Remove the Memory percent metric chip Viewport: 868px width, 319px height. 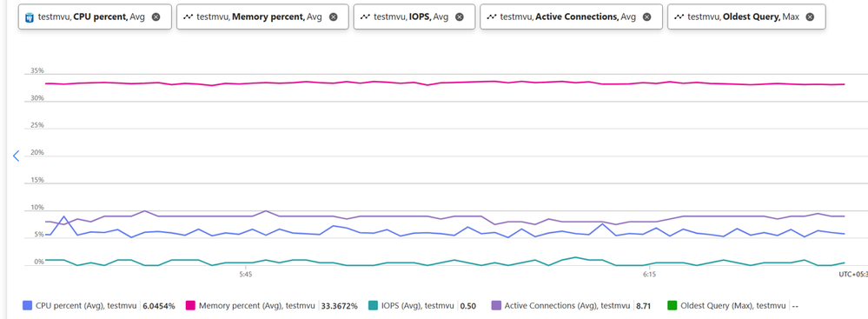tap(334, 17)
